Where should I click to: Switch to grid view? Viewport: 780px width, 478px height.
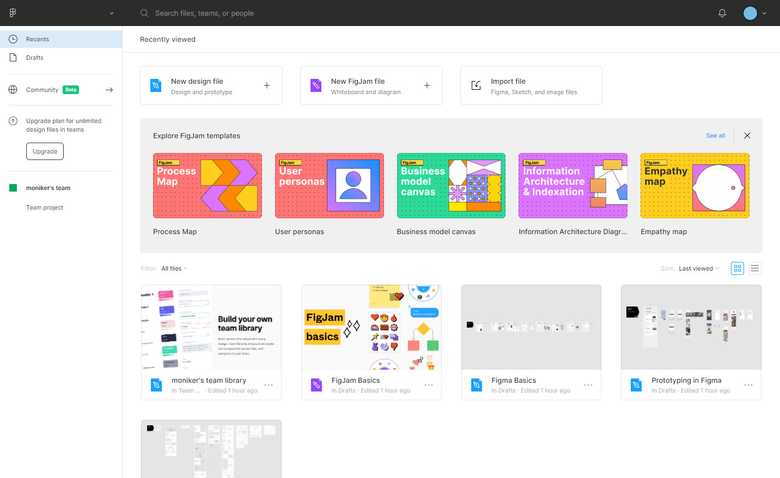[737, 268]
